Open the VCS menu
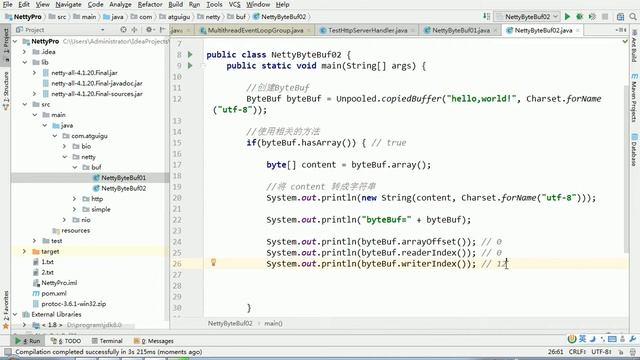The height and width of the screenshot is (360, 640). (234, 4)
